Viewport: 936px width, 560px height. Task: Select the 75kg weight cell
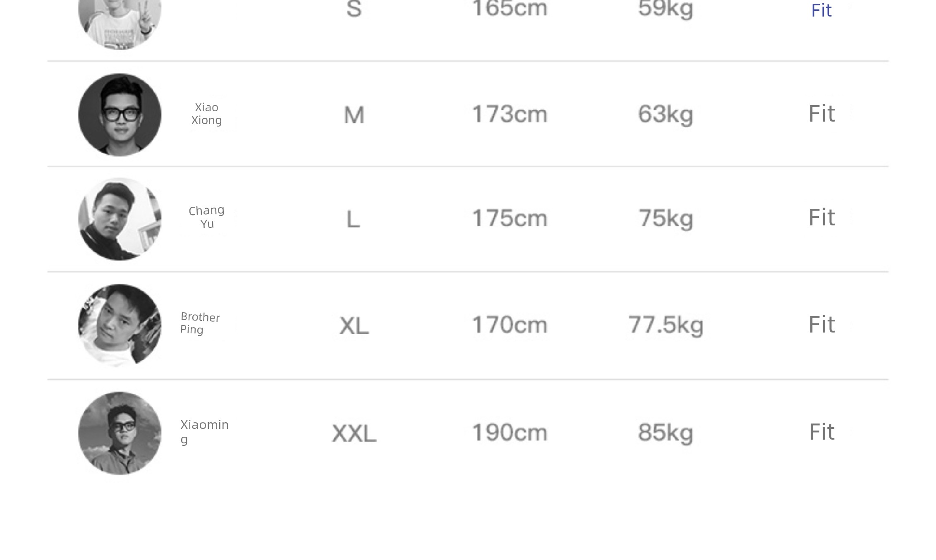[665, 218]
